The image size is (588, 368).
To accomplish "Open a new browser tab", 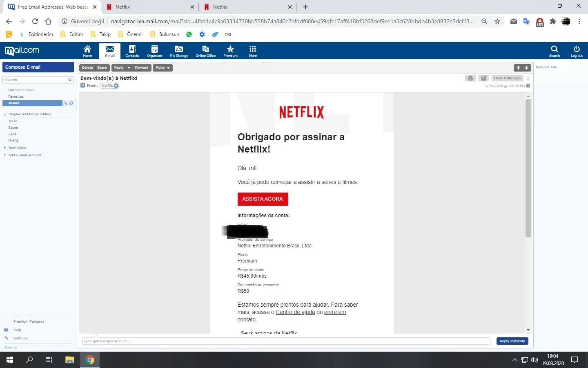I will point(305,7).
